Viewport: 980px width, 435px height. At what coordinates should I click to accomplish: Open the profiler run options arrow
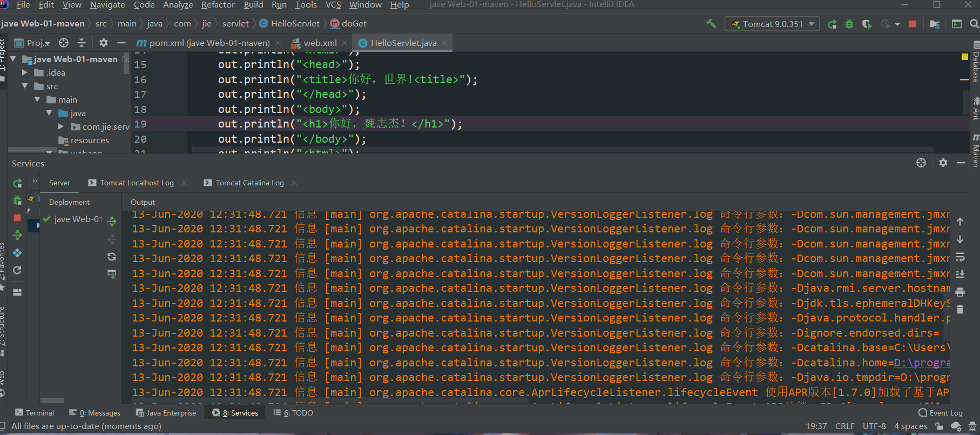897,24
